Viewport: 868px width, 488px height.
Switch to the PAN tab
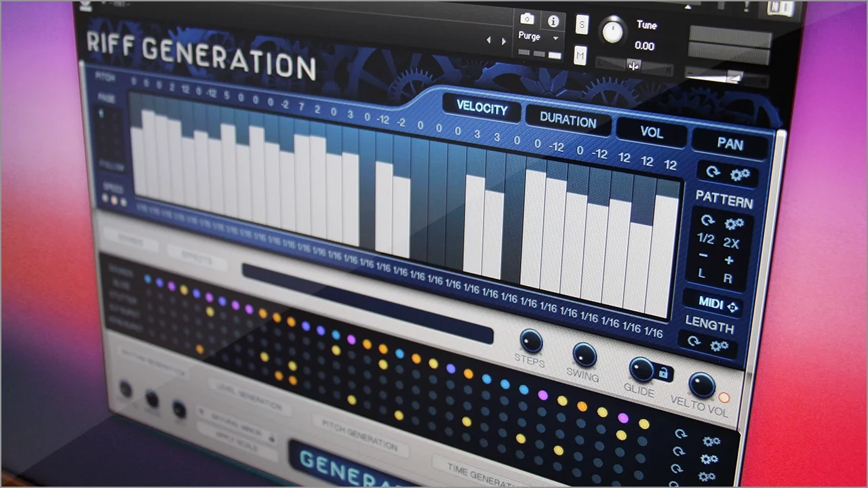point(730,144)
